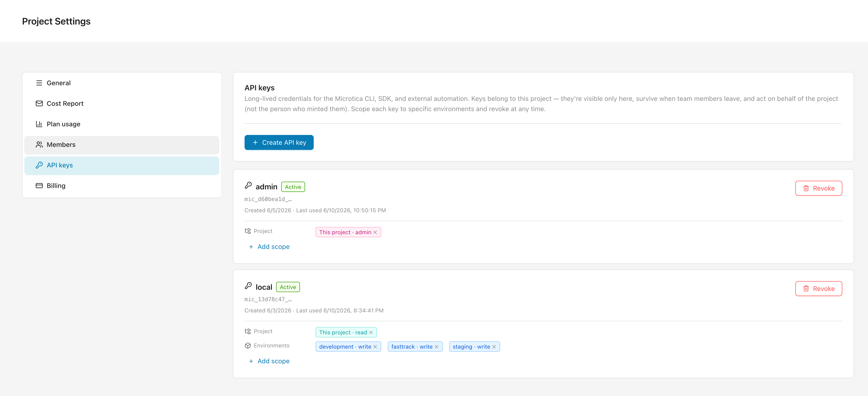Screen dimensions: 868x396
Task: Remove 'fasttrack · write' scope
Action: click(x=436, y=347)
